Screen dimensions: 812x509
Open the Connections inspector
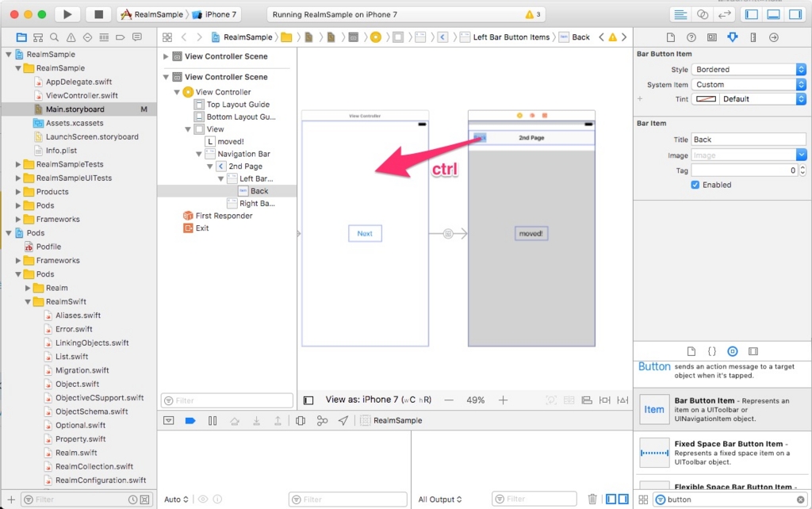click(x=774, y=37)
